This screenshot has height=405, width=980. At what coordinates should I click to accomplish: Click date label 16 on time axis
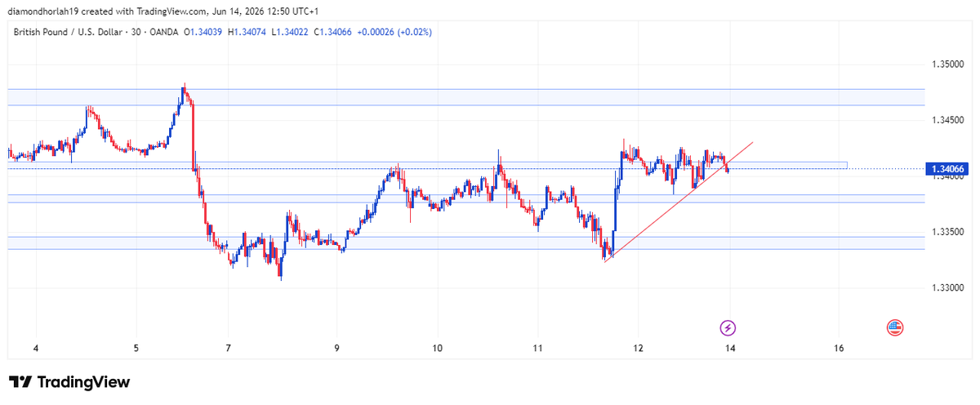(x=839, y=348)
